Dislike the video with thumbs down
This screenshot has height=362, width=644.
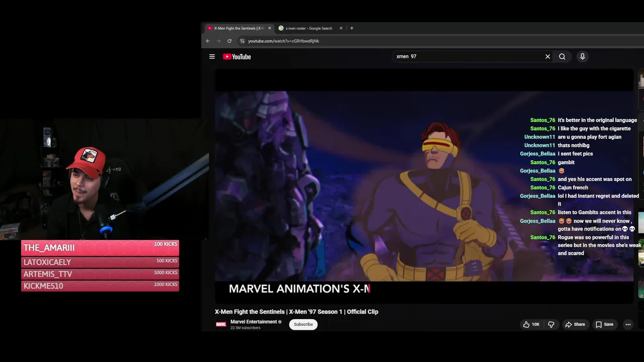(551, 324)
